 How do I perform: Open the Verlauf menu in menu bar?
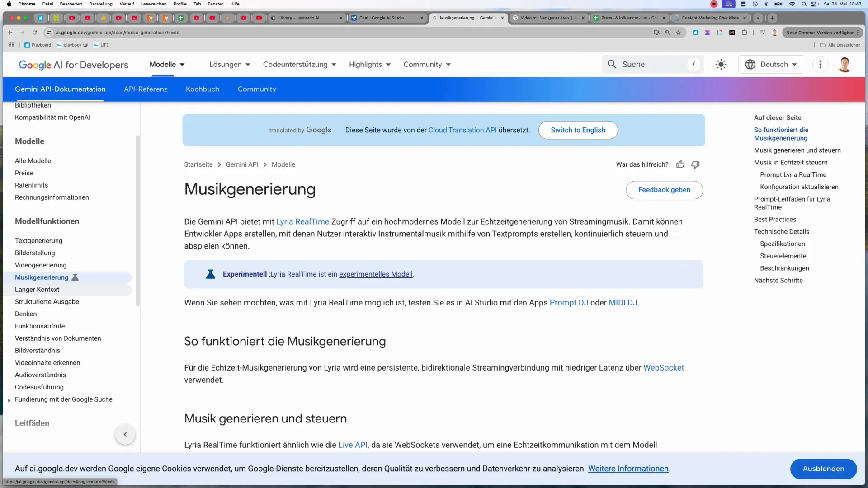[127, 4]
